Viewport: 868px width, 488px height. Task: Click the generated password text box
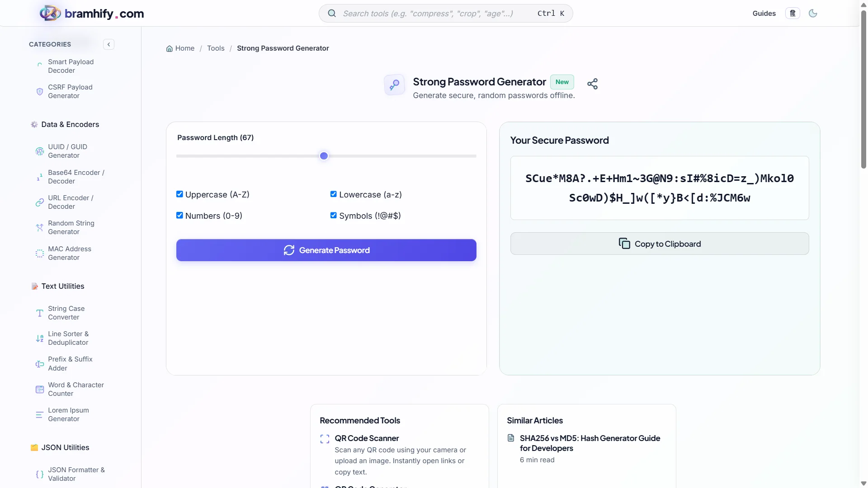point(660,188)
